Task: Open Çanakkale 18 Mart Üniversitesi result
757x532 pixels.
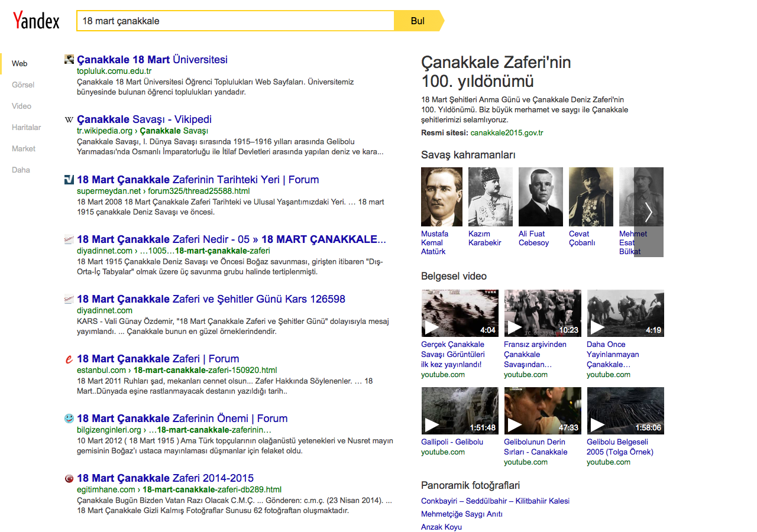Action: tap(152, 59)
